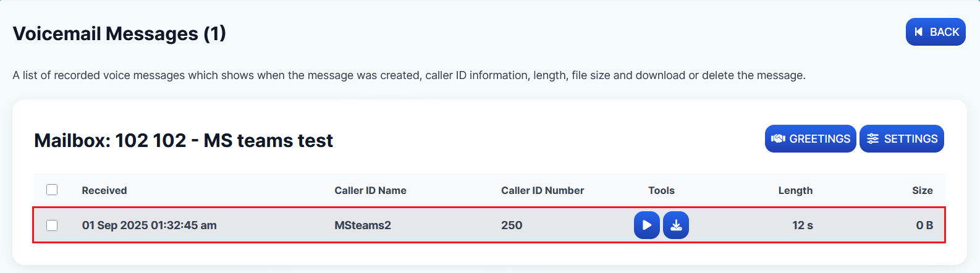Open the mailbox GREETINGS page
Image resolution: width=980 pixels, height=273 pixels.
pos(810,139)
